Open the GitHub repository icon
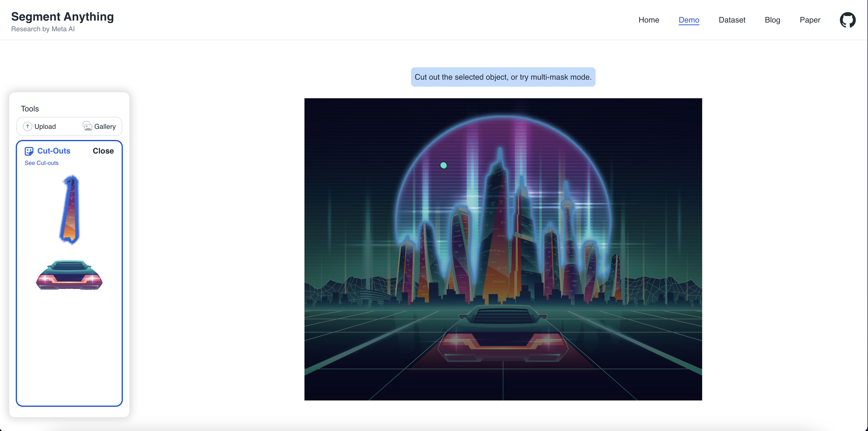This screenshot has width=868, height=431. tap(847, 20)
